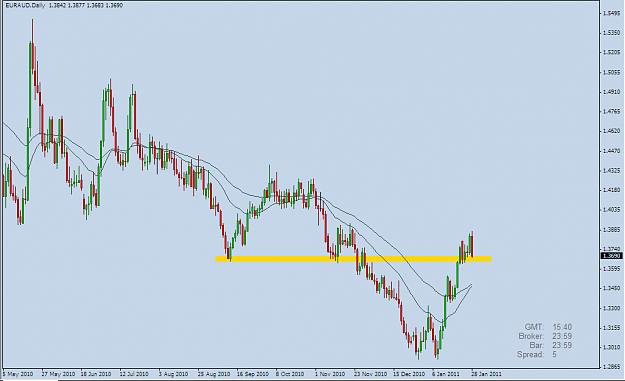Click the 15 Dec 2010 date label
Viewport: 625px width, 381px height.
409,374
